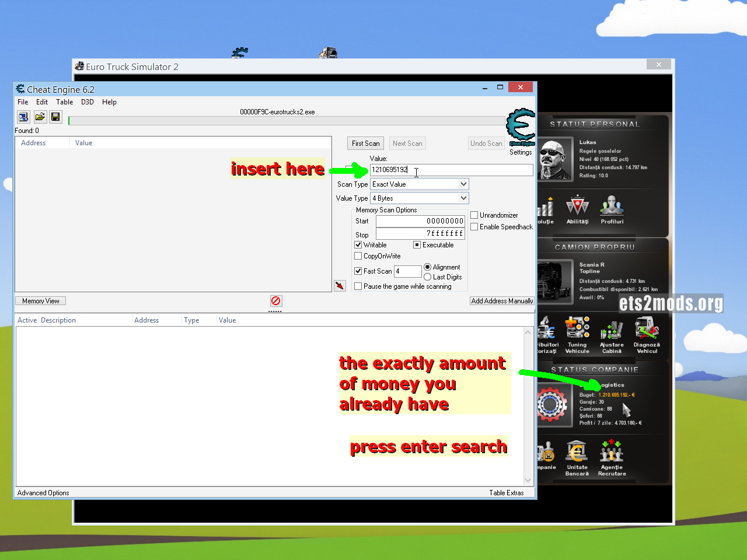Viewport: 747px width, 560px height.
Task: Click the scan progress bar
Action: coord(287,121)
